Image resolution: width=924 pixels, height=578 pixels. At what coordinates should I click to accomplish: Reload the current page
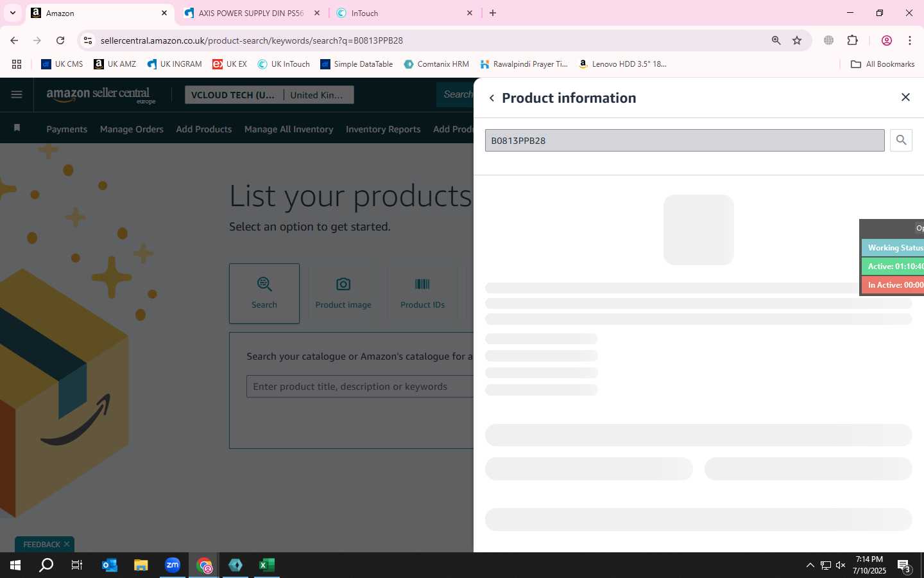pyautogui.click(x=60, y=40)
